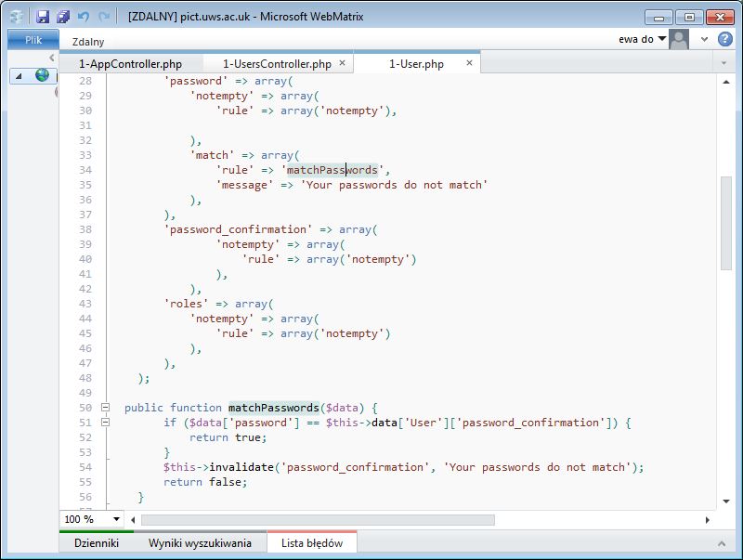Select the globe site icon in sidebar
The width and height of the screenshot is (743, 560).
(42, 75)
